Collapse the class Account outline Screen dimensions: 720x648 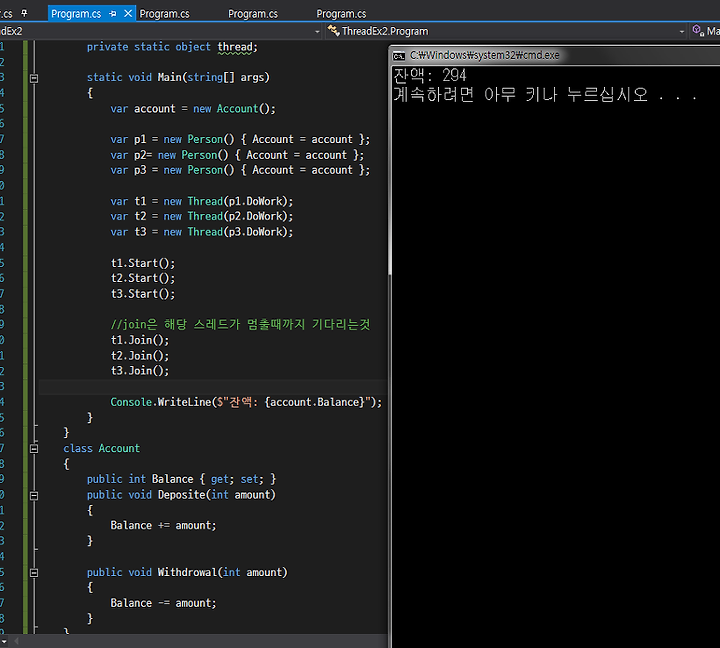34,449
